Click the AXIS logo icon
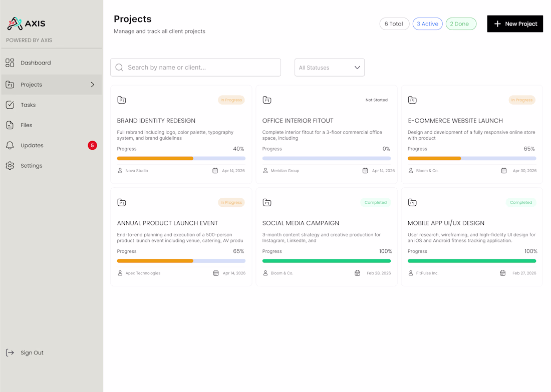 point(15,23)
